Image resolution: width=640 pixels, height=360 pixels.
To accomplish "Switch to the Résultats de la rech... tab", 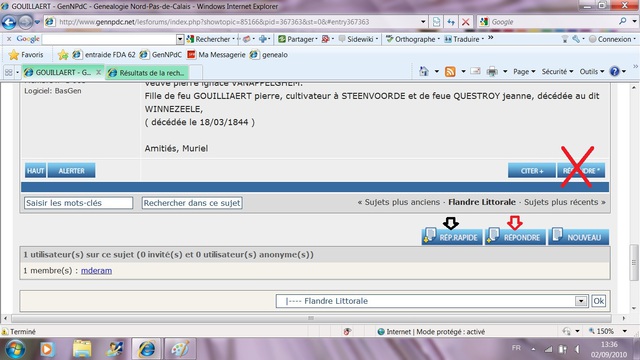I will coord(147,73).
